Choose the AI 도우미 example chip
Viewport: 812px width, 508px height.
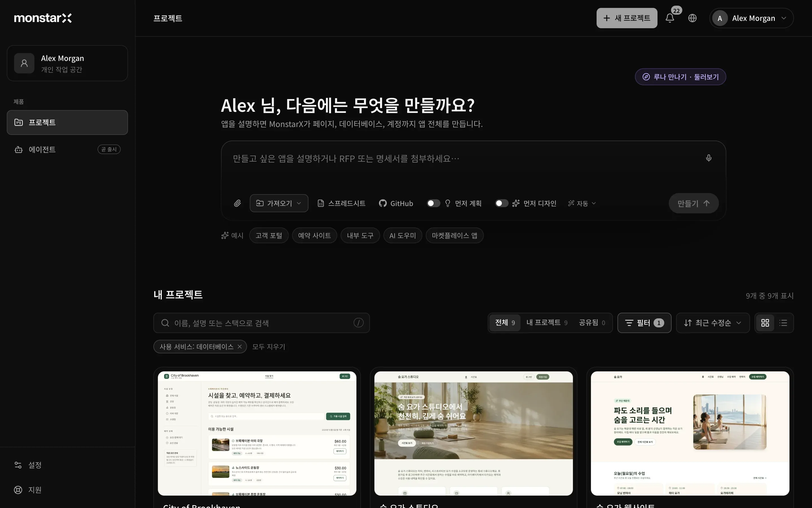tap(403, 236)
